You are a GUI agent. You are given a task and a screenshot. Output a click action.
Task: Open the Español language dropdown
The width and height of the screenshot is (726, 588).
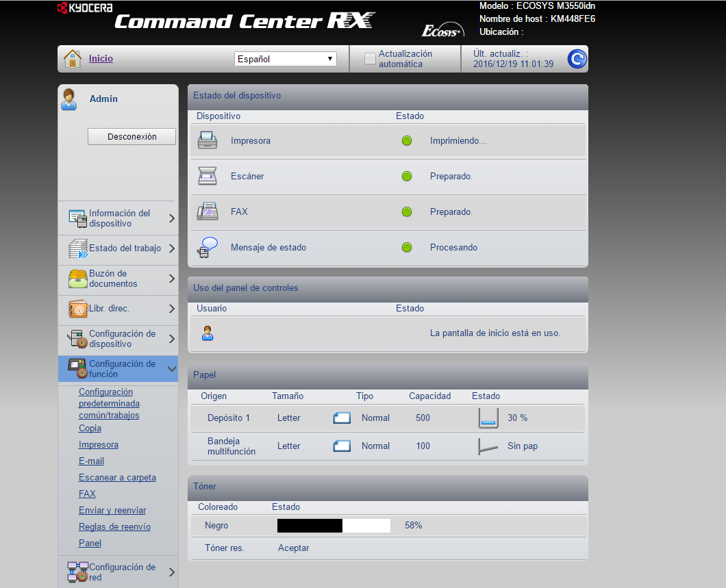pos(285,59)
